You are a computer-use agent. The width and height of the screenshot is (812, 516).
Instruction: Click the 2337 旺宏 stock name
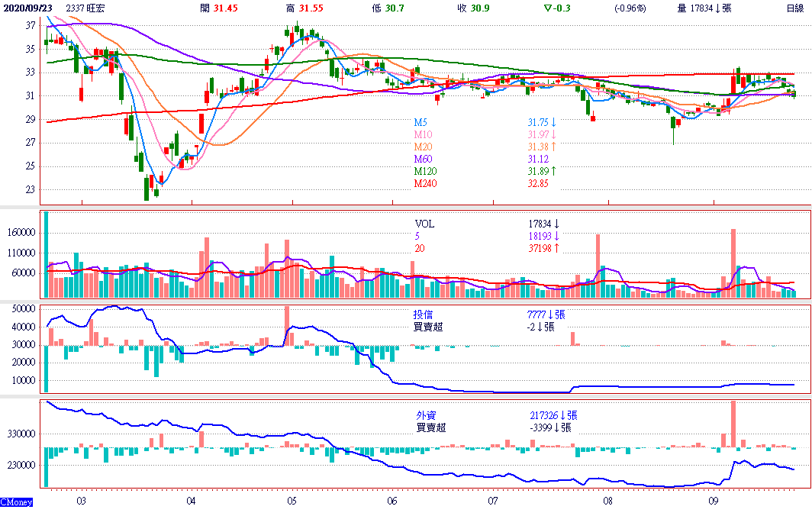[85, 8]
